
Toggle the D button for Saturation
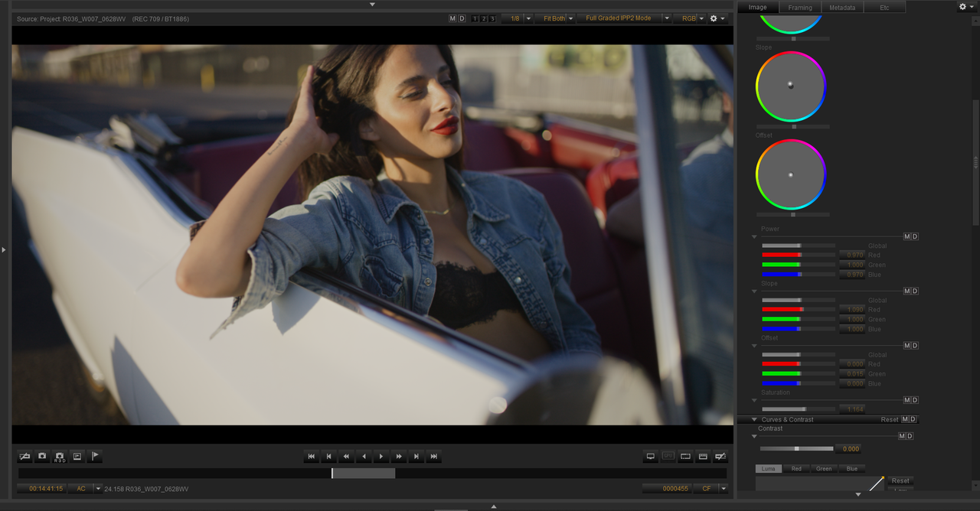(915, 400)
